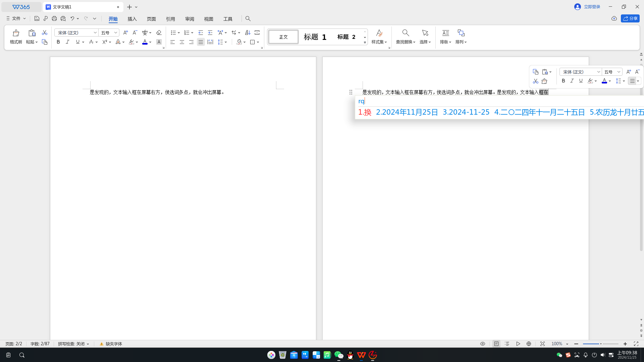This screenshot has width=644, height=362.
Task: Click the new tab plus button
Action: click(x=129, y=7)
